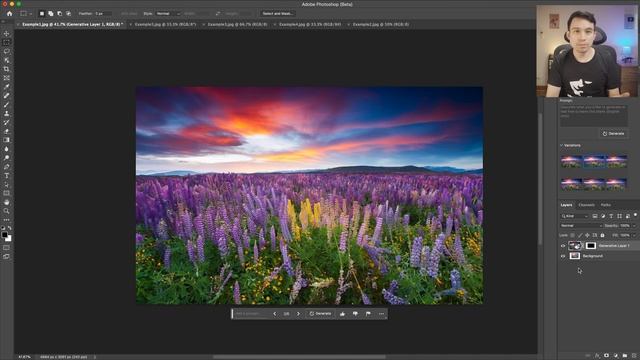Select the Eraser tool
The image size is (640, 360).
tap(7, 131)
